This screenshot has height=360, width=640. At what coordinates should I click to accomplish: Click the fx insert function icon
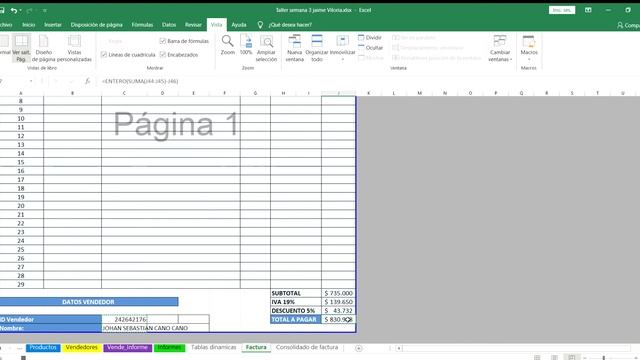(87, 81)
